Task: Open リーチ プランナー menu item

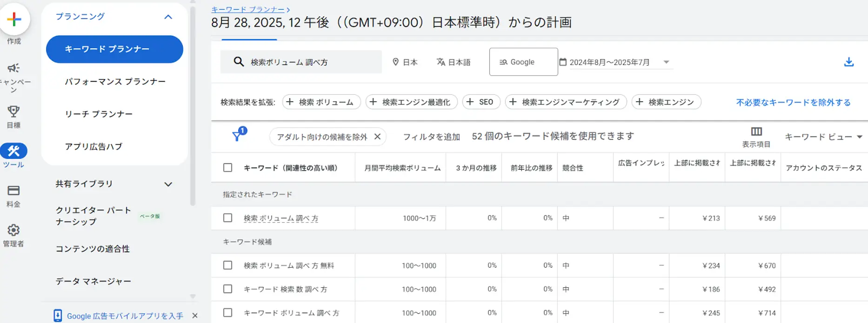Action: (x=99, y=114)
